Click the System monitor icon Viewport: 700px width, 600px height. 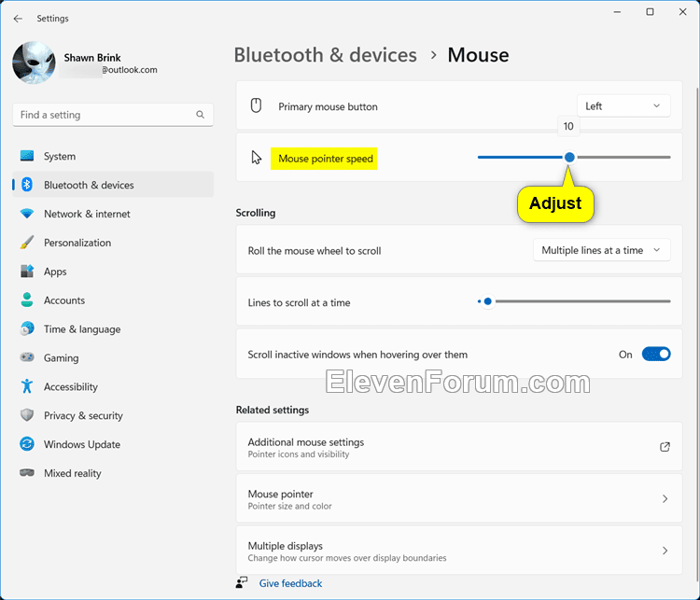click(x=27, y=156)
